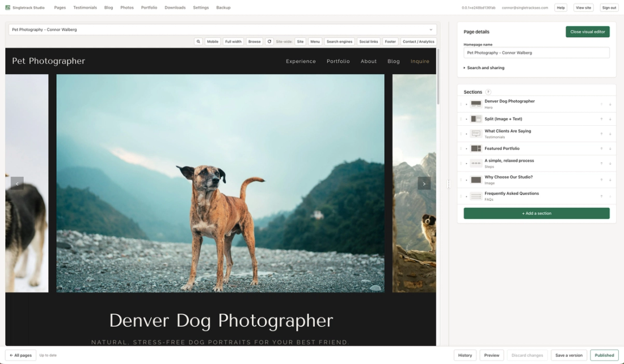
Task: Move Featured Portfolio section up
Action: pos(601,149)
